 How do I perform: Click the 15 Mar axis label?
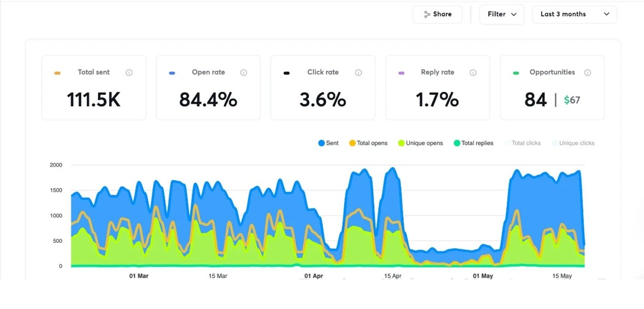[x=218, y=276]
